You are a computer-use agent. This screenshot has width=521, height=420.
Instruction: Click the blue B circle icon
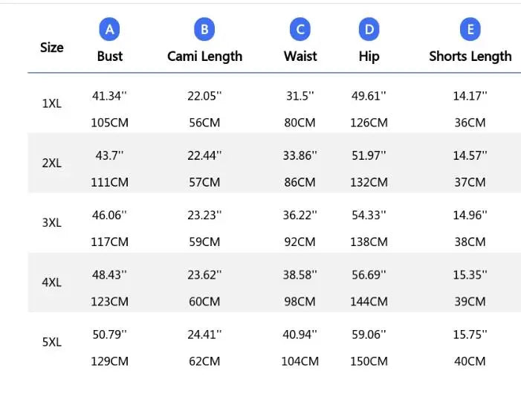(x=204, y=29)
